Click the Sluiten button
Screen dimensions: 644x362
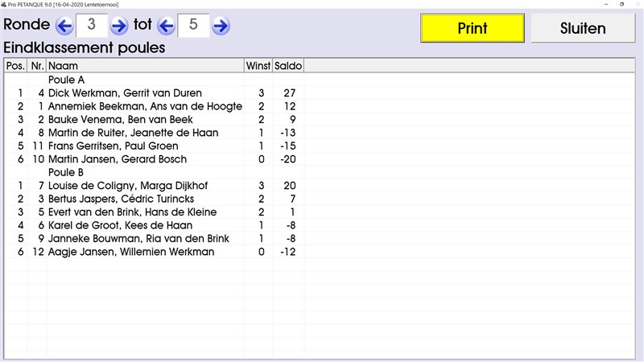pyautogui.click(x=582, y=28)
